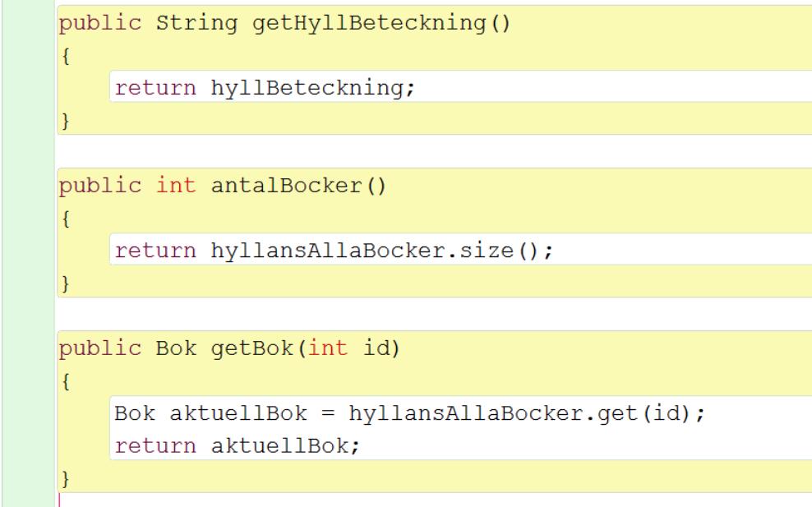Click closing brace of getBok method

tap(62, 479)
